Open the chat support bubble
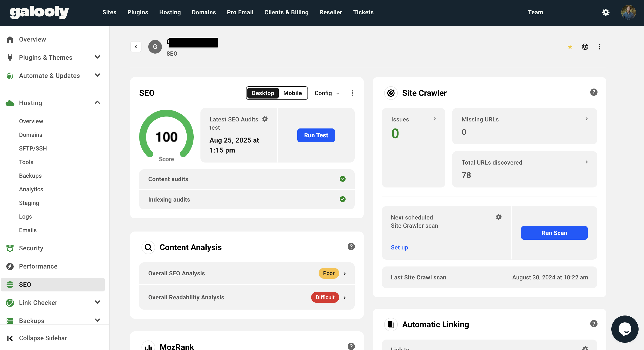The height and width of the screenshot is (350, 644). pyautogui.click(x=624, y=329)
